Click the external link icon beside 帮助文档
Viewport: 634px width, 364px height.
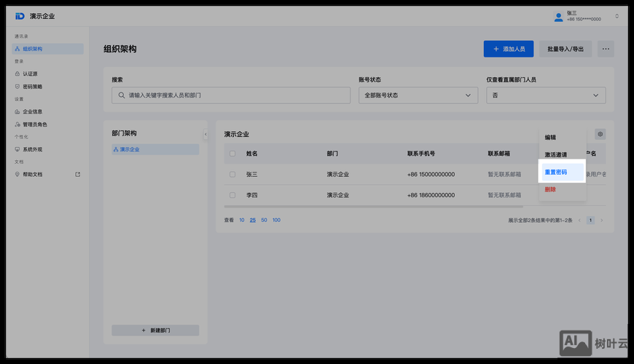tap(78, 175)
